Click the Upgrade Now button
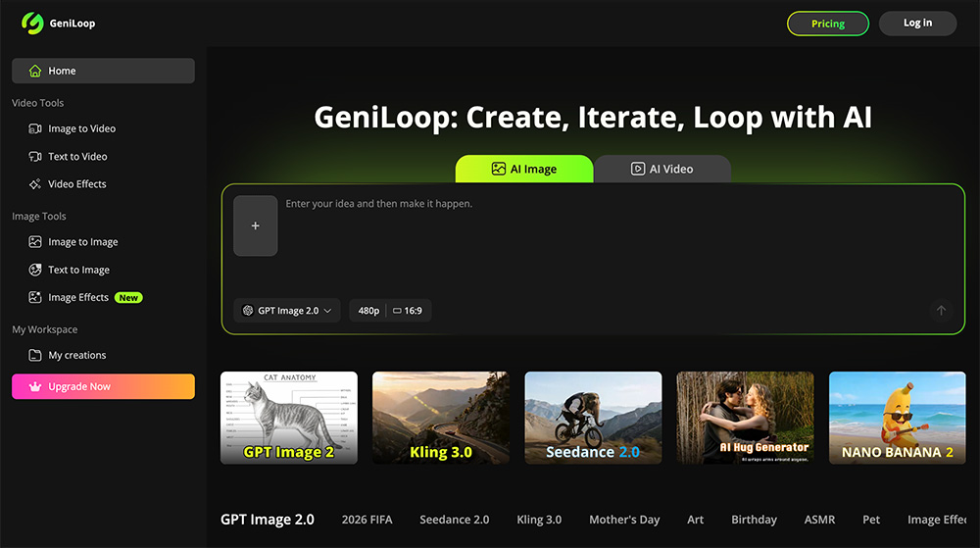This screenshot has height=548, width=980. (x=103, y=387)
